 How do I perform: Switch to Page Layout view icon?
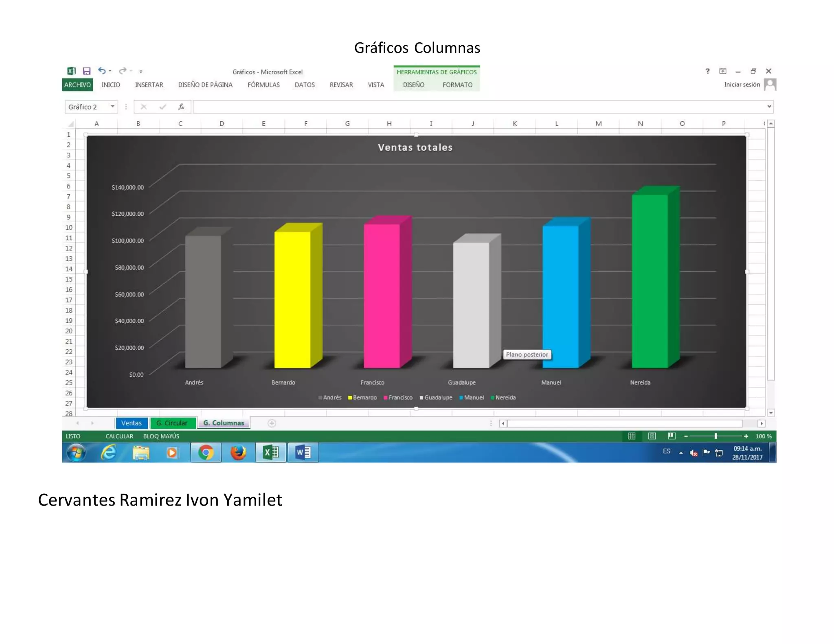tap(652, 436)
